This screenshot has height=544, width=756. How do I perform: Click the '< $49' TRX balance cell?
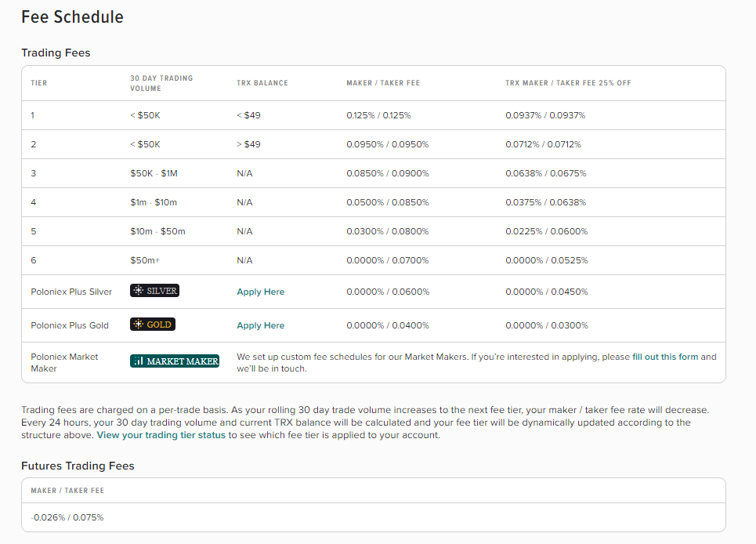pos(248,115)
